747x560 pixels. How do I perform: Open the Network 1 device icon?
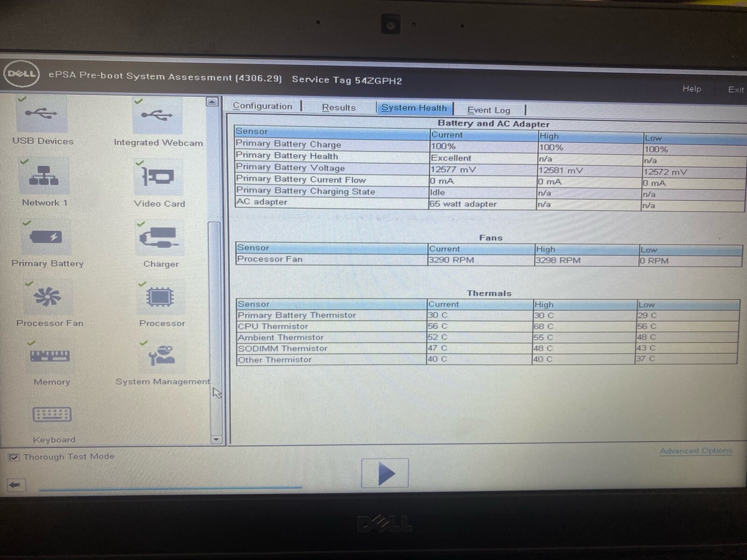point(44,176)
